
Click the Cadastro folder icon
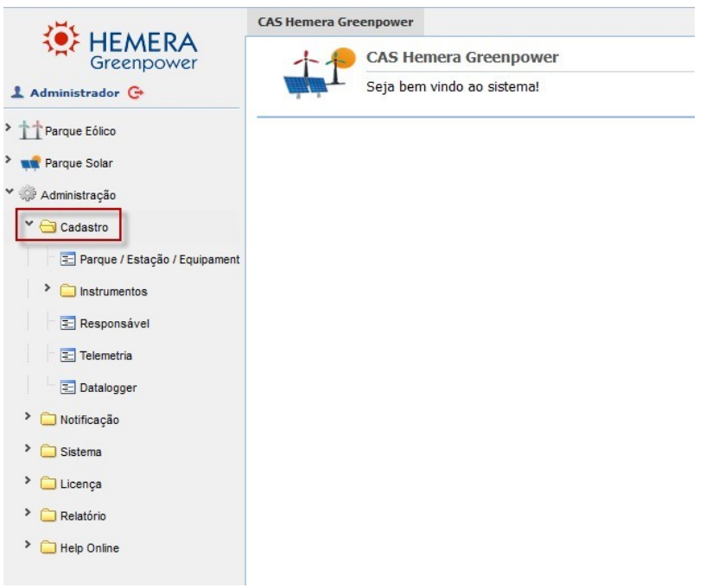click(x=49, y=227)
